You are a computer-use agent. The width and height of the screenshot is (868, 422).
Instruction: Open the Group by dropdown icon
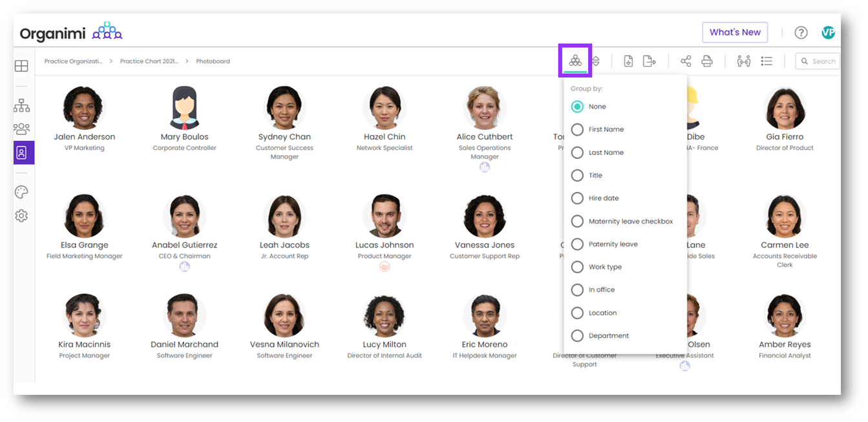click(575, 61)
